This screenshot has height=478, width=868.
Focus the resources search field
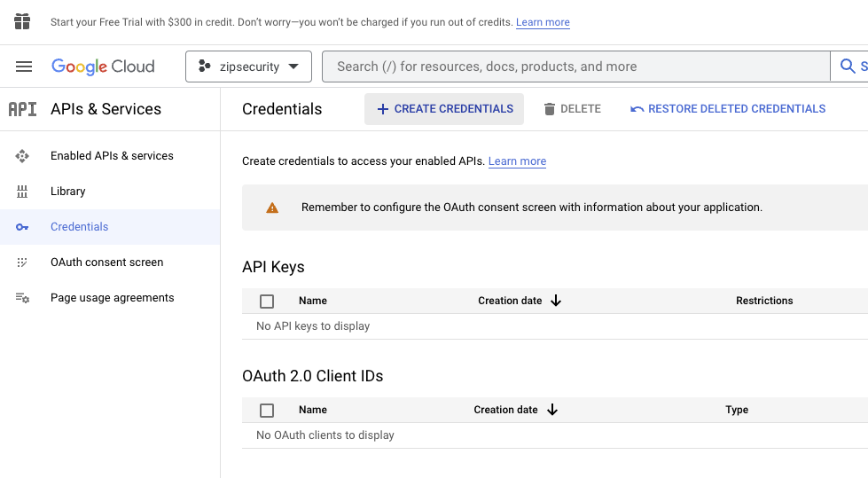tap(576, 67)
